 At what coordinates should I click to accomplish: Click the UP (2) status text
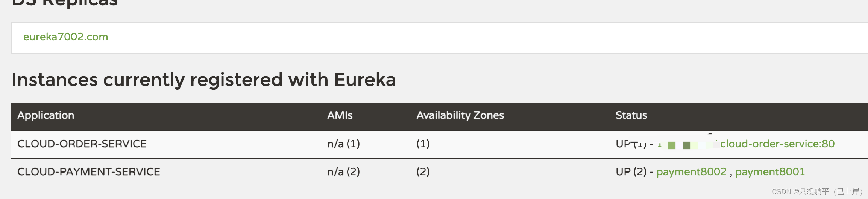(631, 172)
